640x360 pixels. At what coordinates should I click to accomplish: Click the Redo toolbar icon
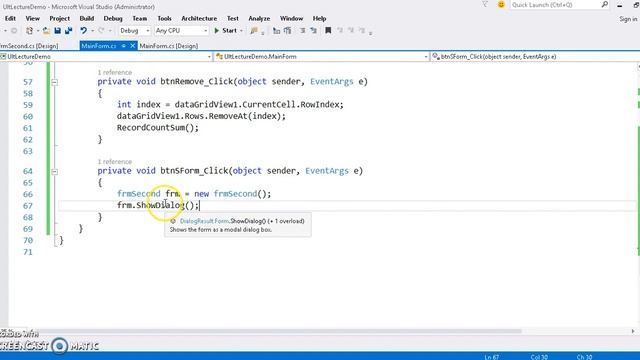click(101, 31)
